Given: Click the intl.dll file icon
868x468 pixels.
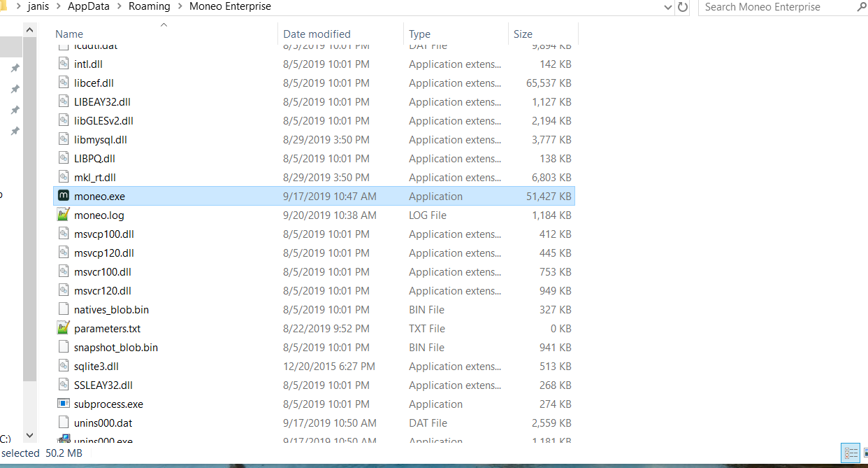Looking at the screenshot, I should click(64, 64).
